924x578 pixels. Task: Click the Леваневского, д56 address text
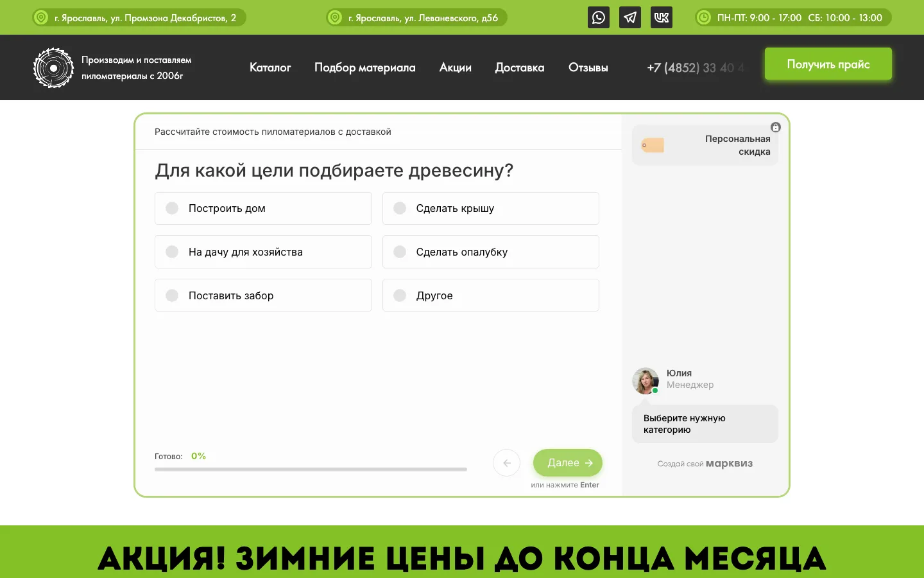pos(424,18)
